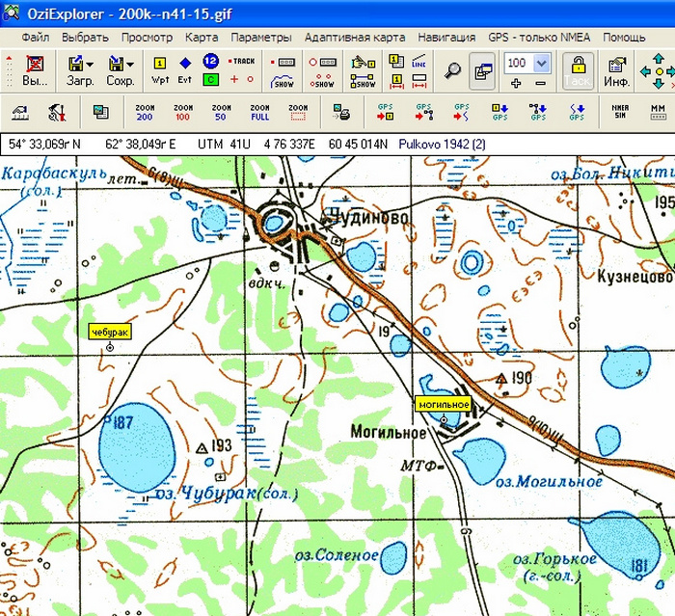Click ZOOM 100 button
Viewport: 675px width, 616px height.
183,113
